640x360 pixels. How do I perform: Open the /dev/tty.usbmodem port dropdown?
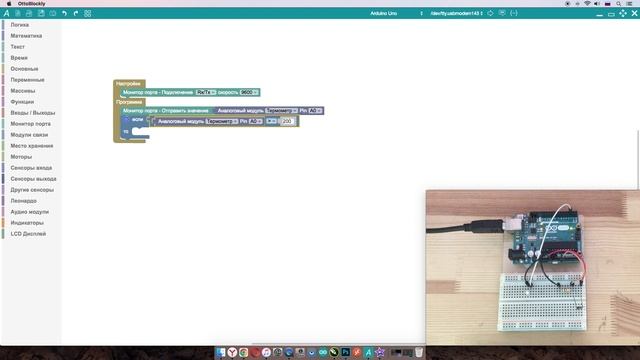pyautogui.click(x=456, y=13)
